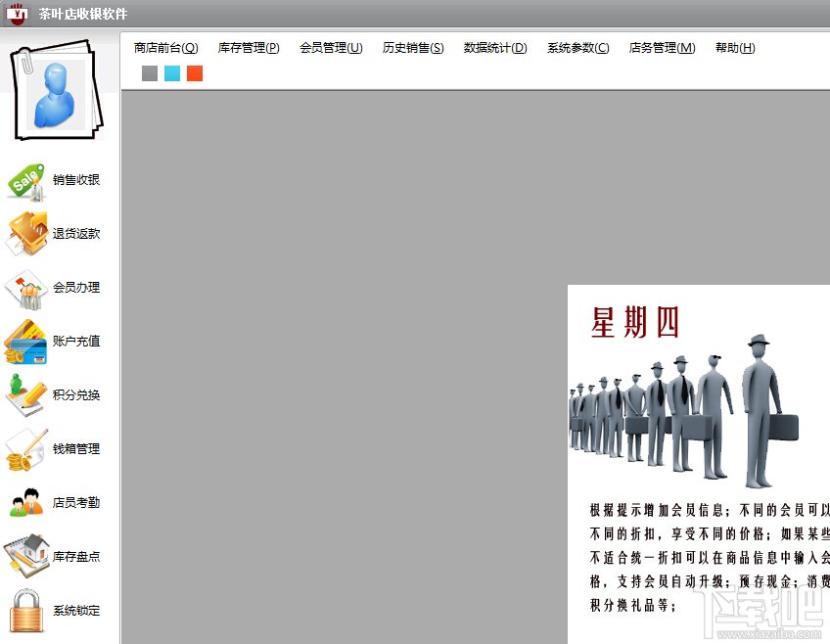Open 销售收银 sales checkout
The image size is (830, 644).
(x=76, y=180)
